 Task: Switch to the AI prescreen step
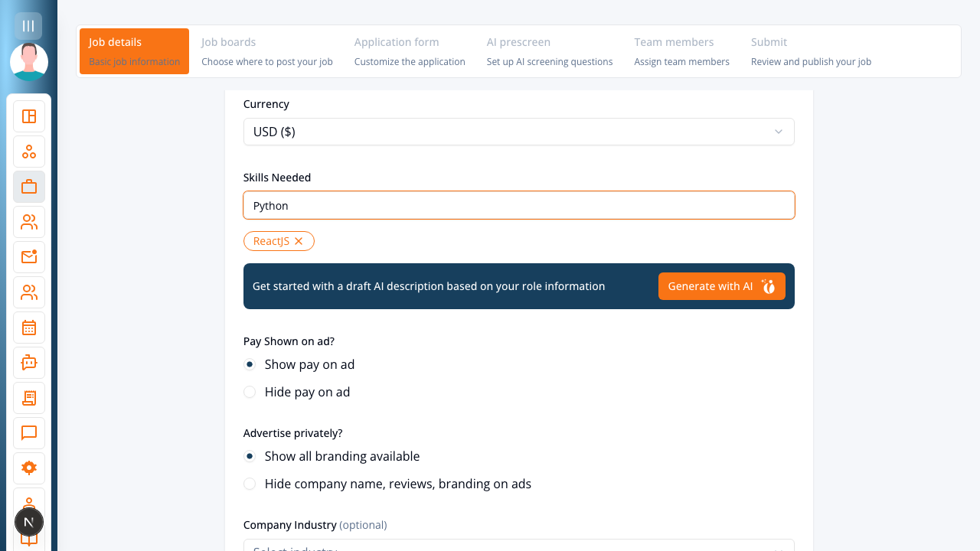[x=550, y=51]
